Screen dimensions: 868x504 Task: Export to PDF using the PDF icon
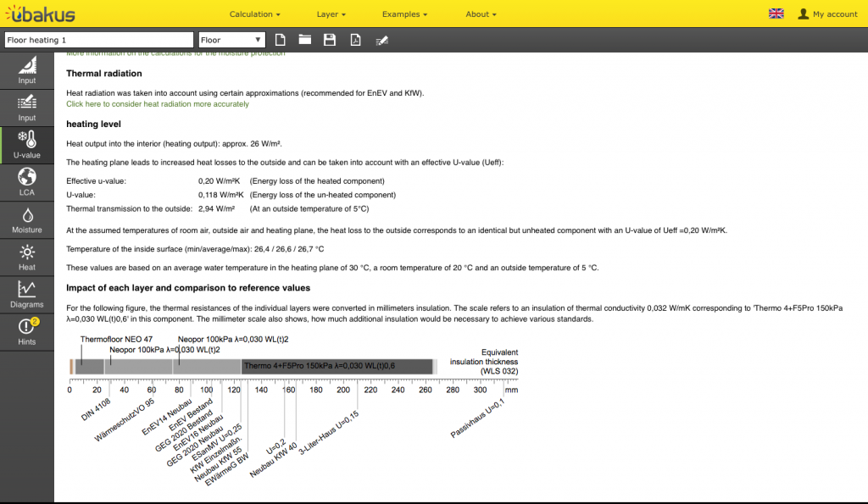point(356,40)
